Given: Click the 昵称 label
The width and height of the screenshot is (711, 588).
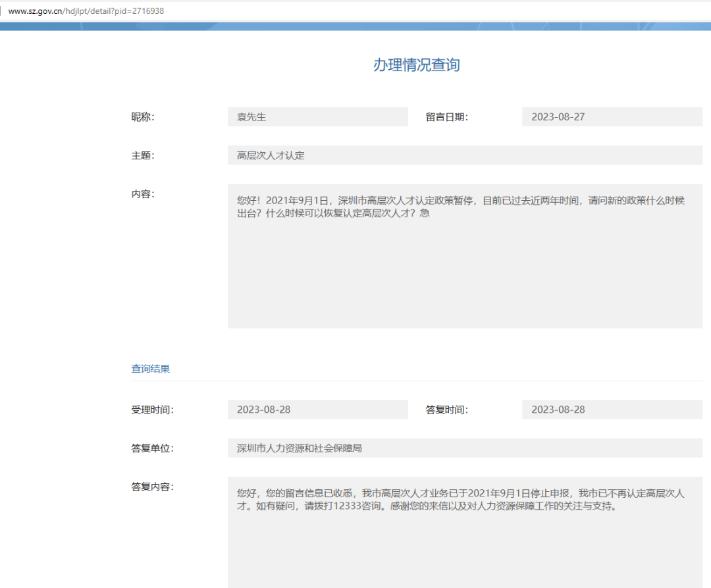Looking at the screenshot, I should click(x=143, y=117).
